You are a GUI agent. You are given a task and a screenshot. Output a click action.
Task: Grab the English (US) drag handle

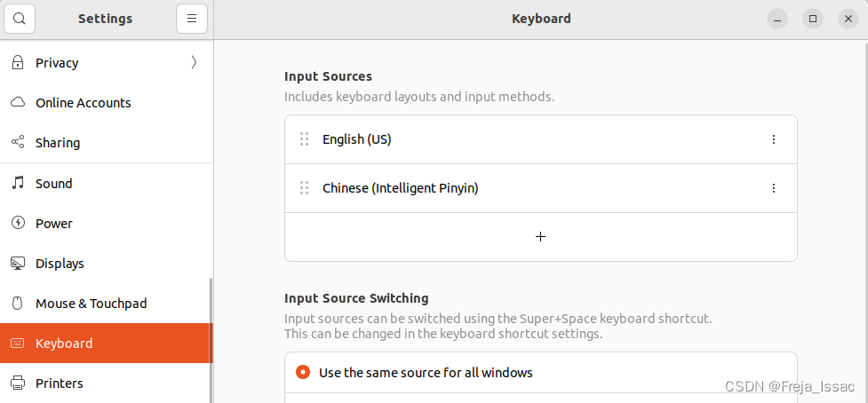pyautogui.click(x=304, y=139)
